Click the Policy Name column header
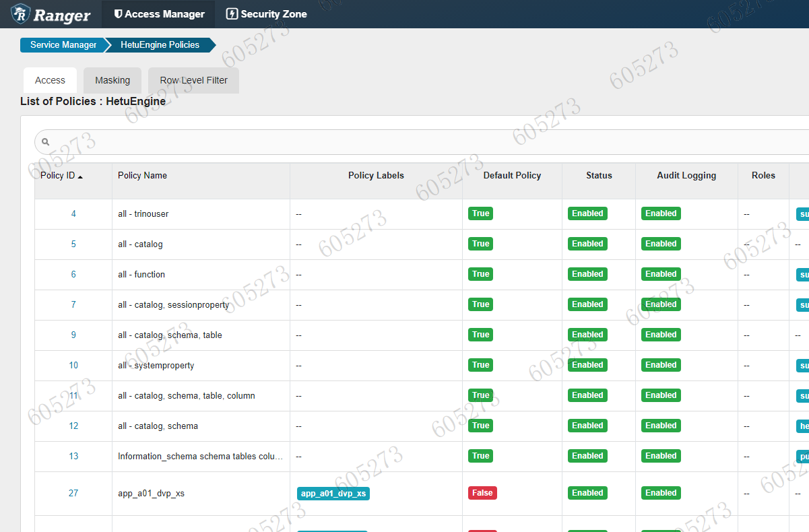 [x=142, y=176]
